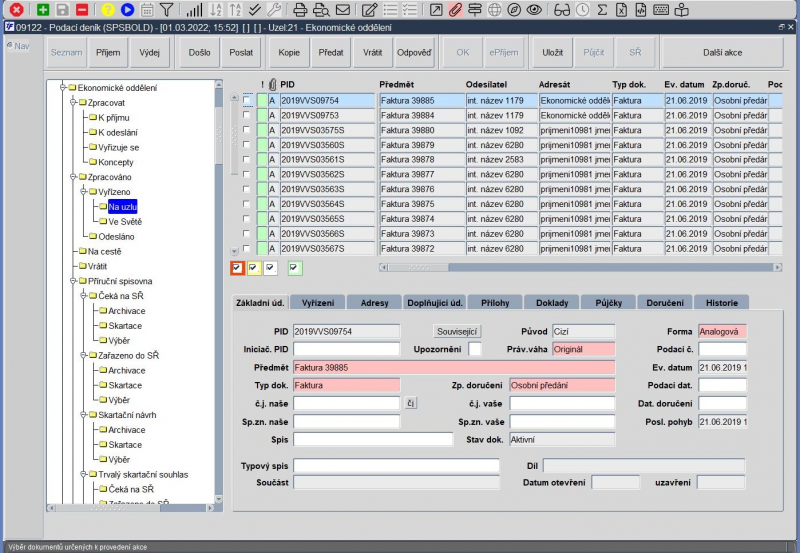Click the green plus new record icon
The width and height of the screenshot is (800, 553).
pyautogui.click(x=43, y=9)
